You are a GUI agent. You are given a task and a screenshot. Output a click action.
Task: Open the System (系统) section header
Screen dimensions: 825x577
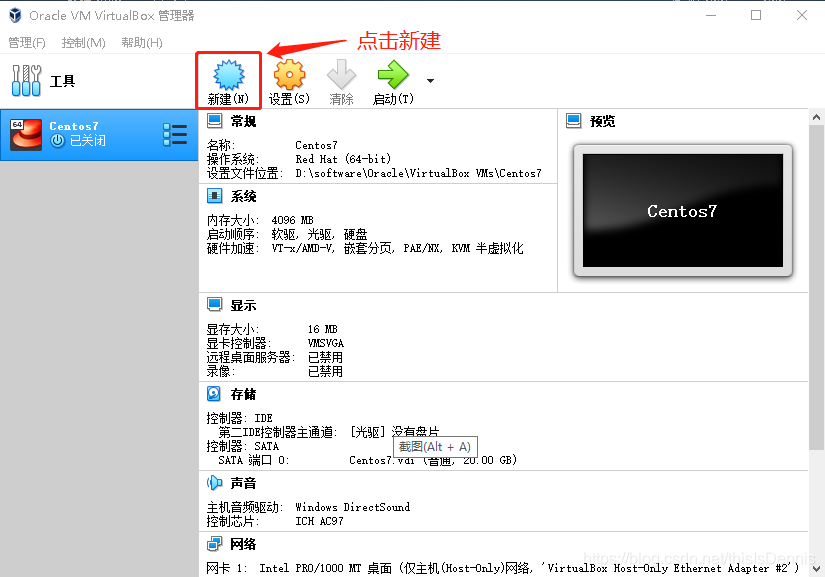(x=243, y=197)
